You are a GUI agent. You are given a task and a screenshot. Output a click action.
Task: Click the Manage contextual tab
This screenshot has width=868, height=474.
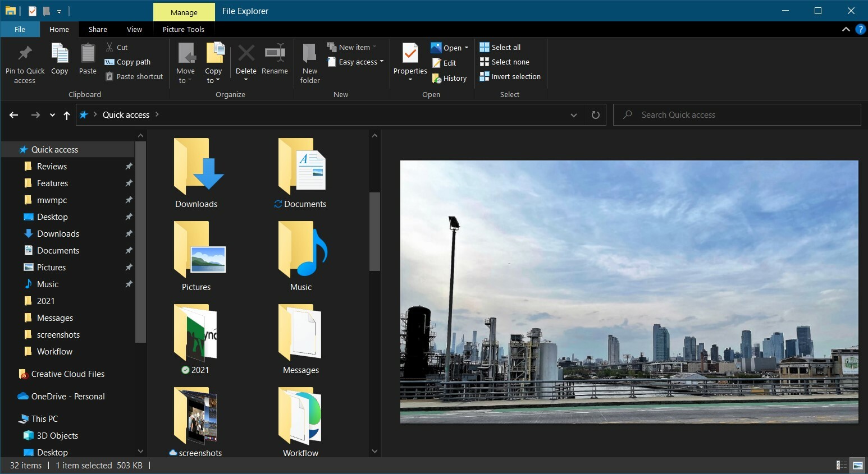pos(184,12)
